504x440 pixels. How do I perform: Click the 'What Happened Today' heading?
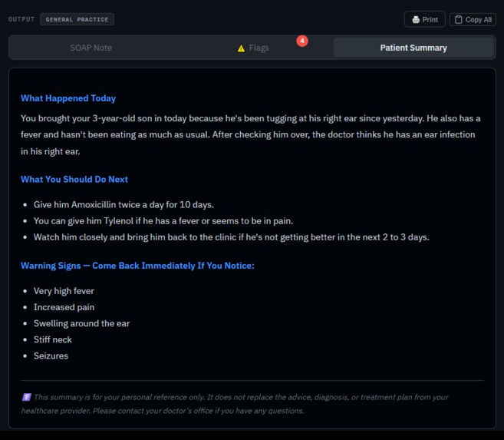68,98
